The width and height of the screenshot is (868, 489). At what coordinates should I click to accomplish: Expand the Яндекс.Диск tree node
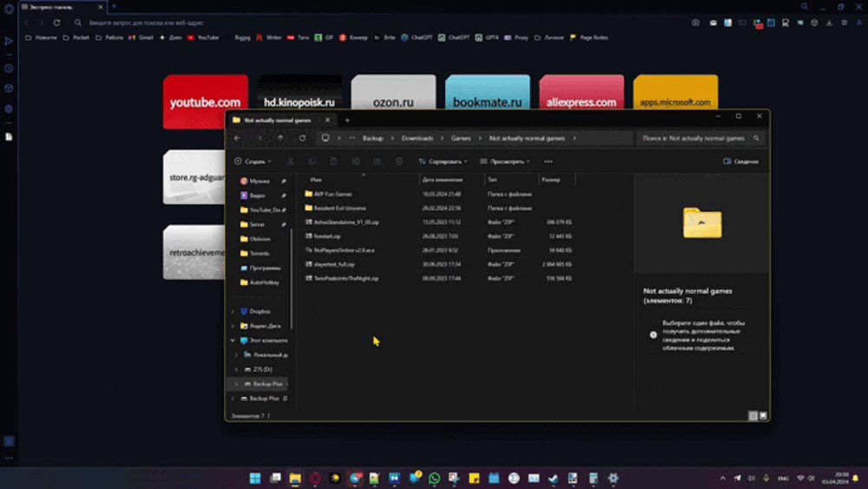pyautogui.click(x=233, y=326)
